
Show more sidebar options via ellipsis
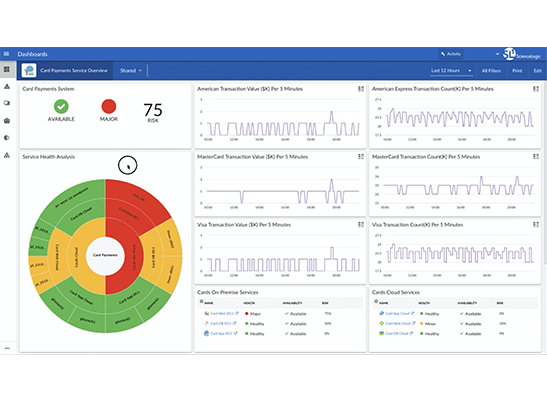point(7,348)
